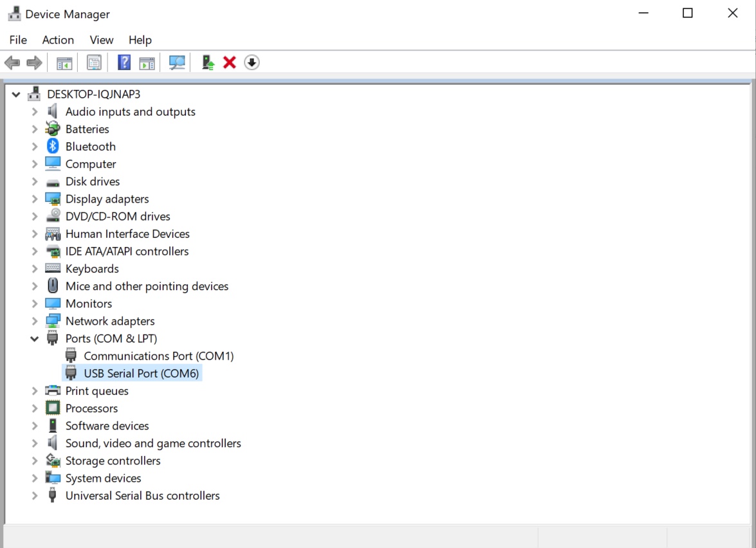Viewport: 756px width, 548px height.
Task: Select the DESKTOP-IQJNAP3 root node
Action: point(92,94)
